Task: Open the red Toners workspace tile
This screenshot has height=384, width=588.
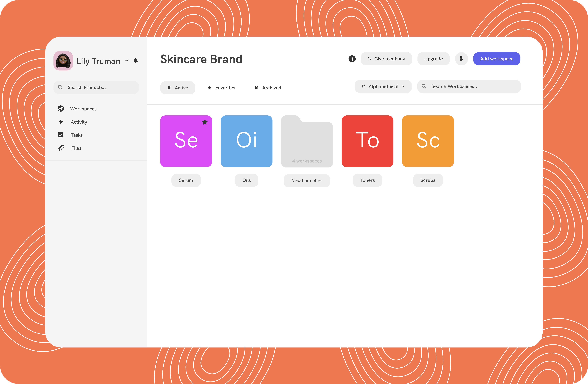Action: 367,141
